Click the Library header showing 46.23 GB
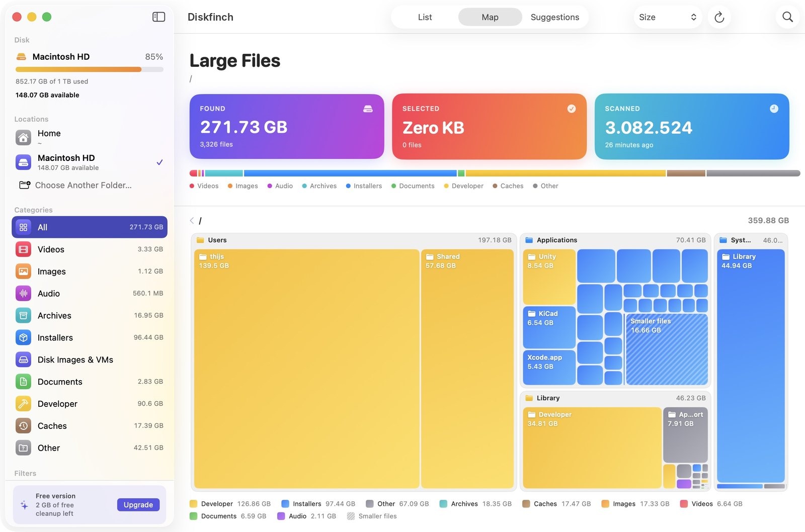Screen dimensions: 805x532 (615, 398)
